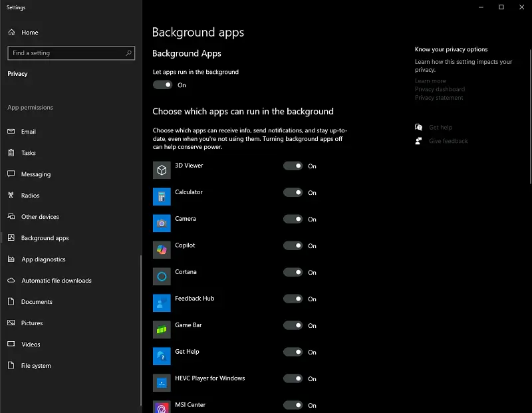Click the Calculator app icon
This screenshot has height=413, width=532.
(x=162, y=197)
